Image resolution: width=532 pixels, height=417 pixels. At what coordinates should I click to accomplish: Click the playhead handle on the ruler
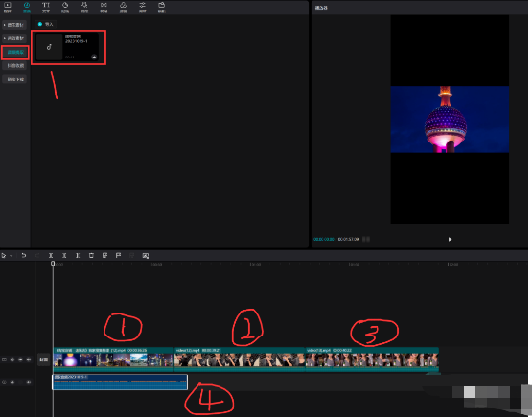point(53,264)
